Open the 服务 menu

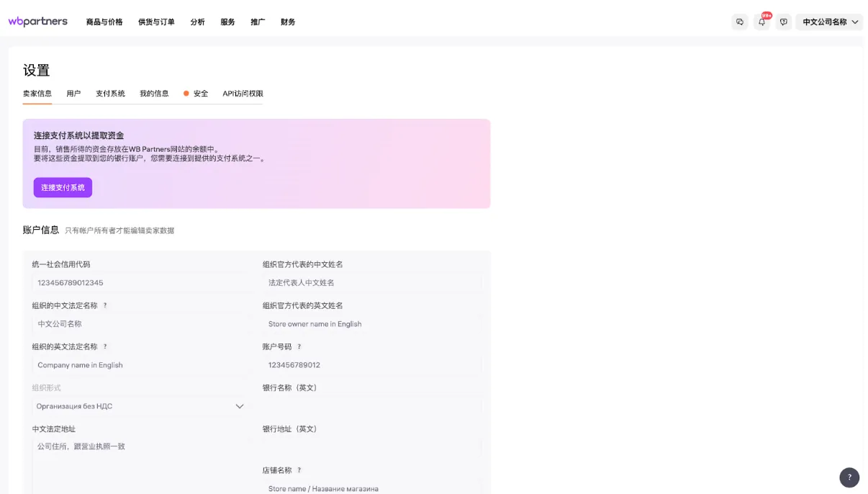[227, 22]
